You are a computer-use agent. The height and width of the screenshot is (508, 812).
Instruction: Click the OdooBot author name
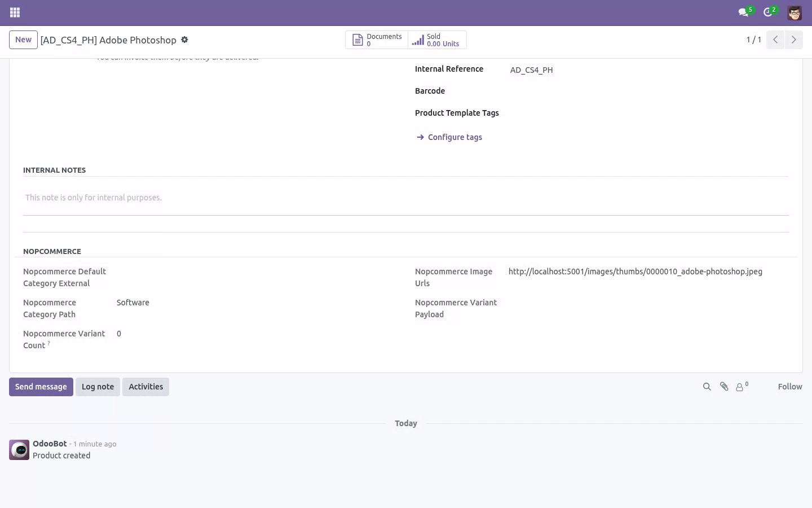point(50,444)
